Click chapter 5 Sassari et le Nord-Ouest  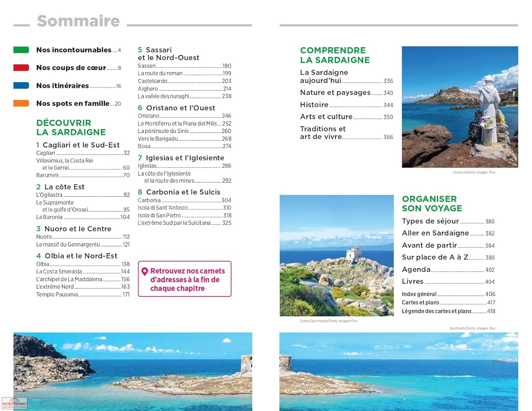click(x=168, y=54)
